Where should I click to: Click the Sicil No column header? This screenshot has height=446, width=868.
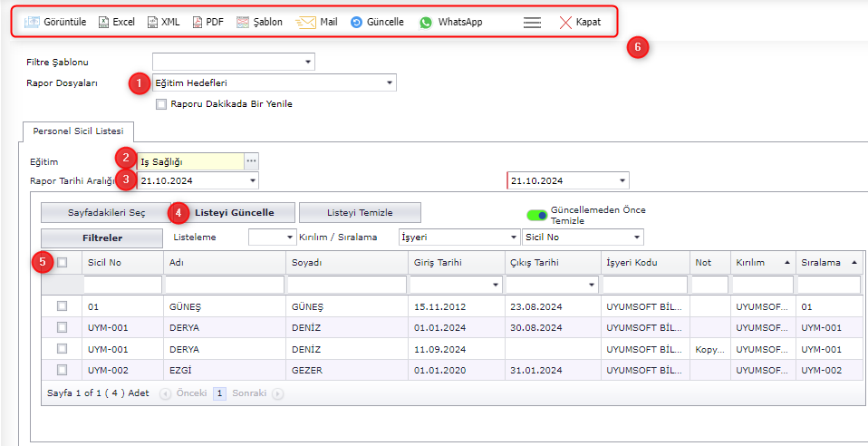[x=123, y=263]
